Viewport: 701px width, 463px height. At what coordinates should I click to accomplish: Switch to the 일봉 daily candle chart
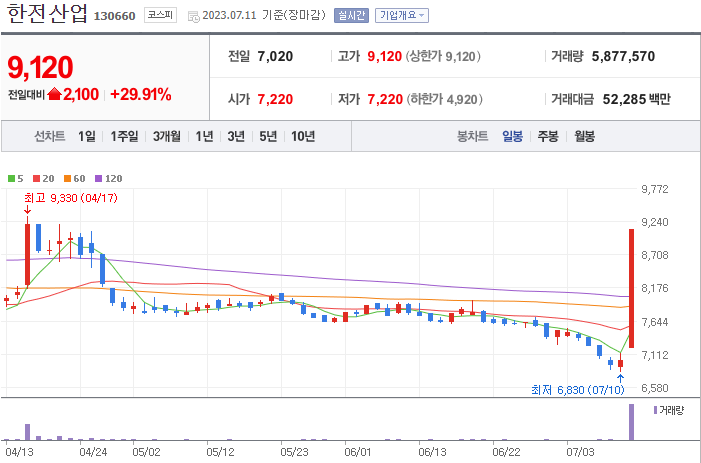[512, 137]
